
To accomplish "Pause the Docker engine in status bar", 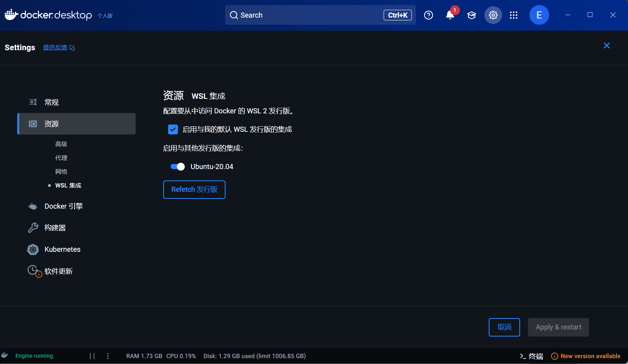I will coord(92,356).
